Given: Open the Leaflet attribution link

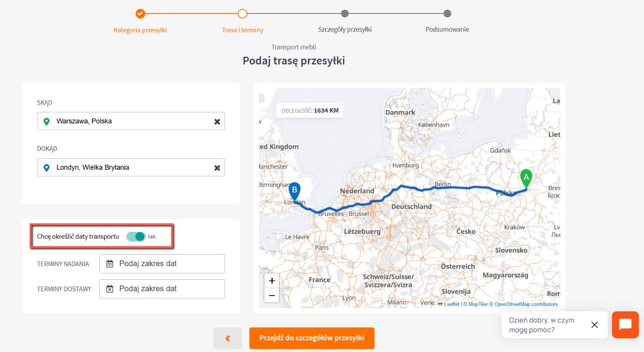Looking at the screenshot, I should click(451, 304).
